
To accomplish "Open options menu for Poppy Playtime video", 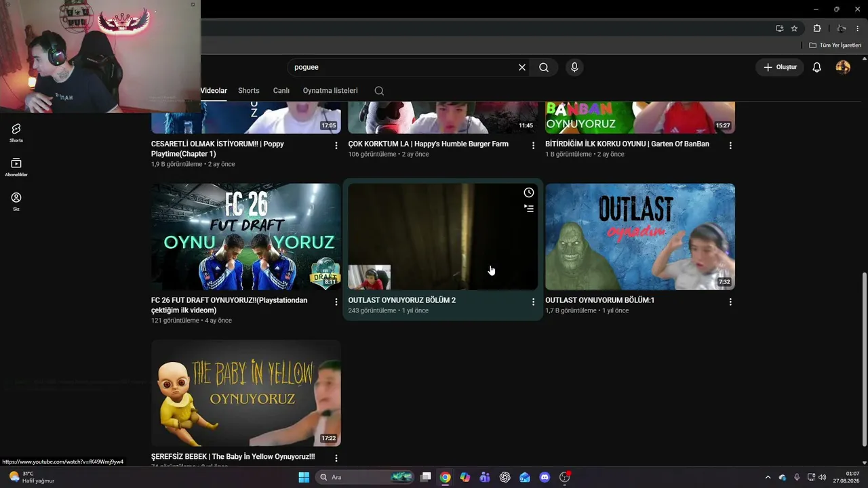I will coord(336,146).
